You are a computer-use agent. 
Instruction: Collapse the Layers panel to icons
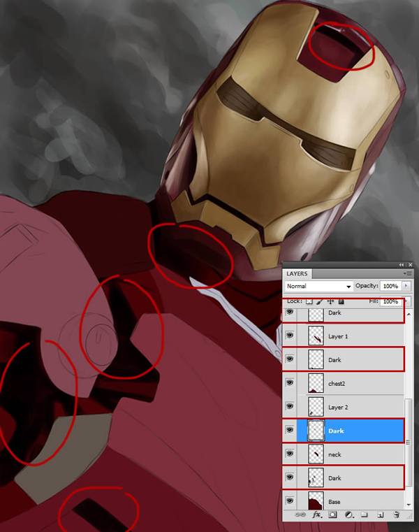pos(402,265)
